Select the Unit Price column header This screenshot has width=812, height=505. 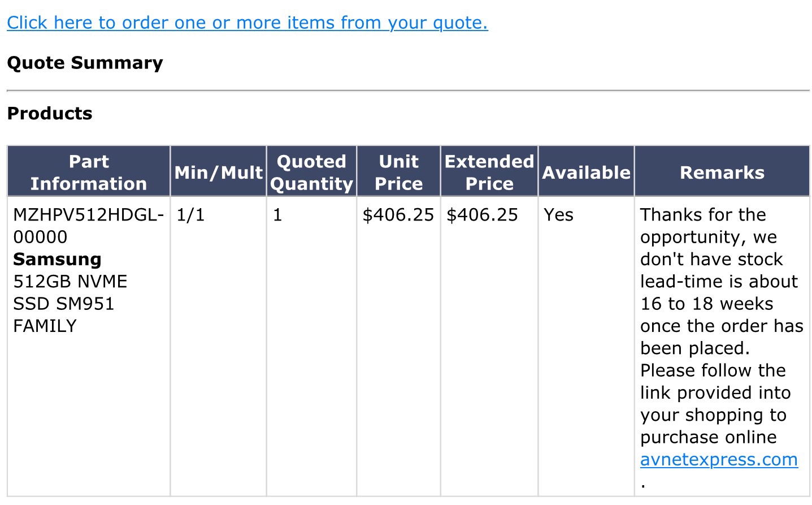(399, 172)
